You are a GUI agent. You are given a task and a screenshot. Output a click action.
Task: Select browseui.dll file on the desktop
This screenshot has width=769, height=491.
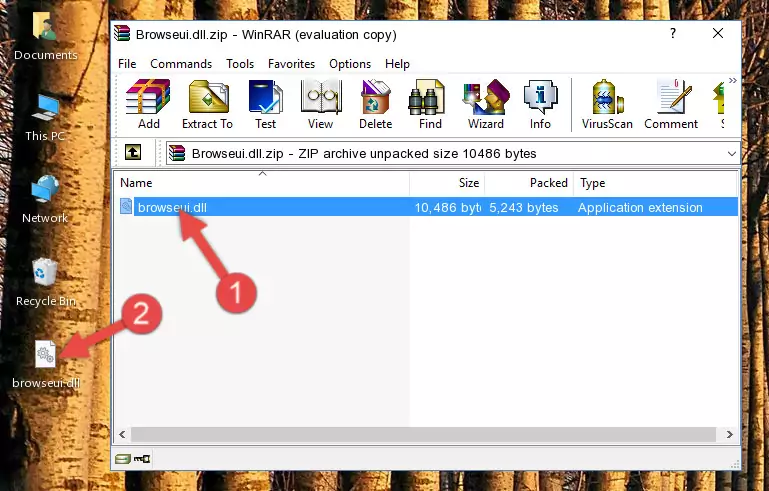46,364
